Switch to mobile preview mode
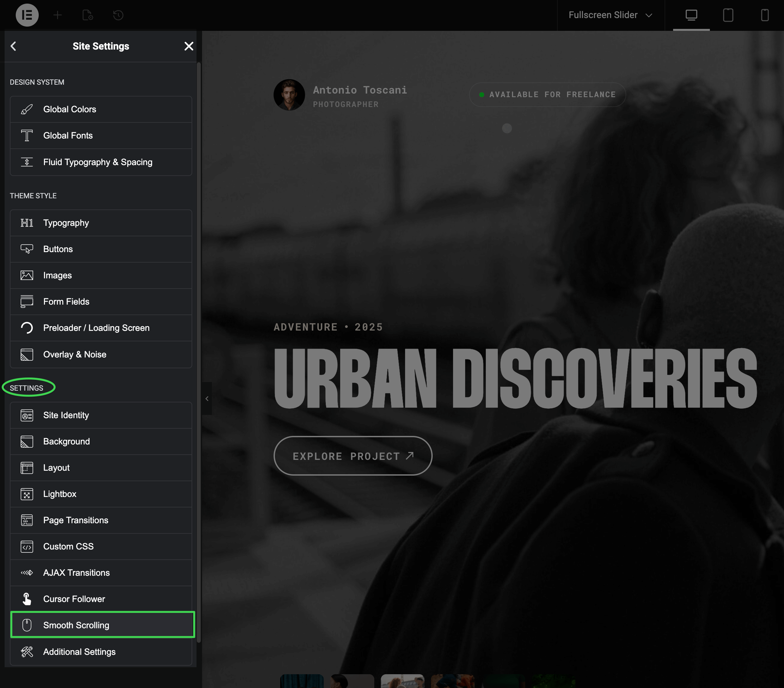784x688 pixels. tap(764, 15)
